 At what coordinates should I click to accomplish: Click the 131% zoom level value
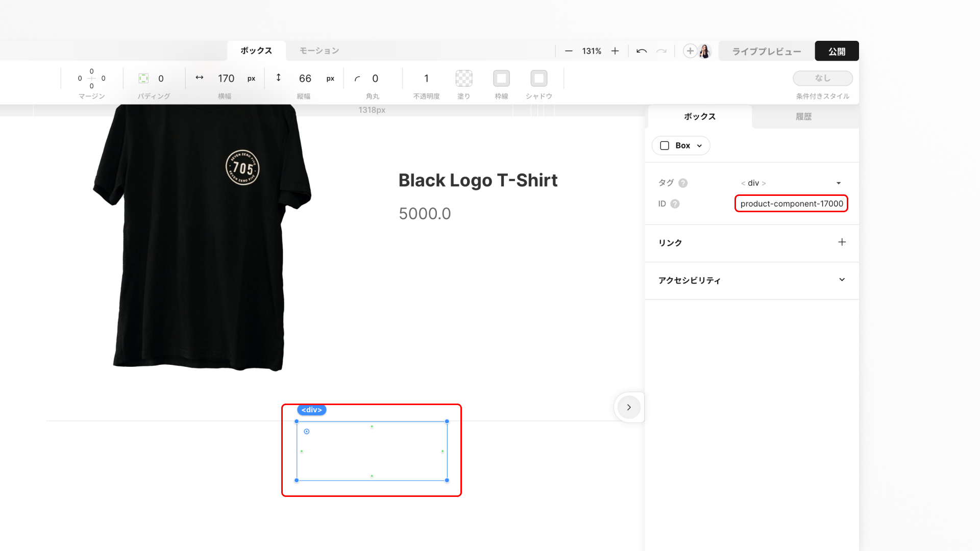(592, 51)
